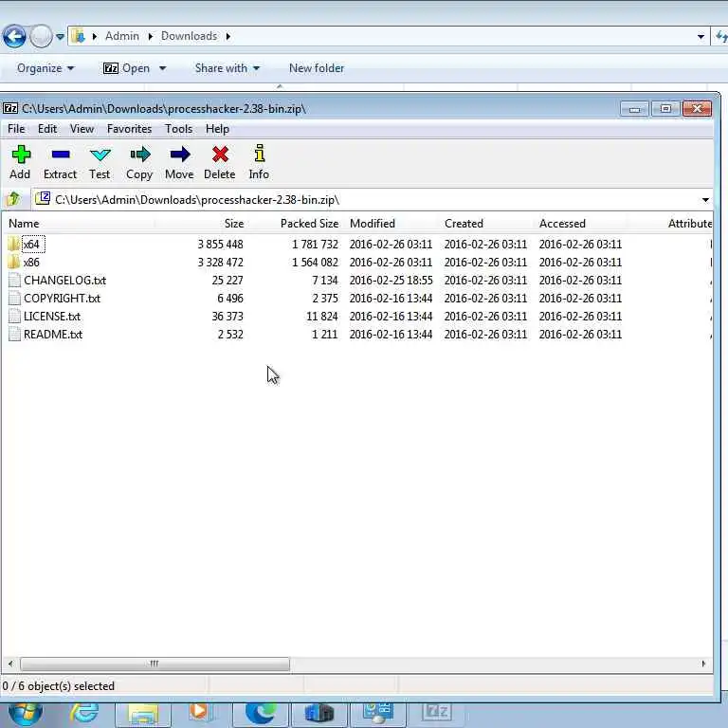This screenshot has height=728, width=728.
Task: Sort by Name column header
Action: 79,224
